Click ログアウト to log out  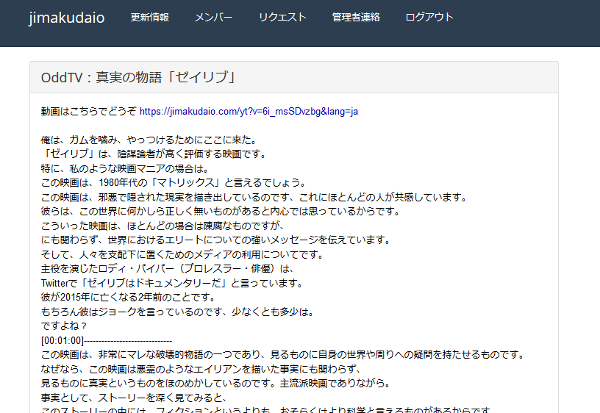429,18
